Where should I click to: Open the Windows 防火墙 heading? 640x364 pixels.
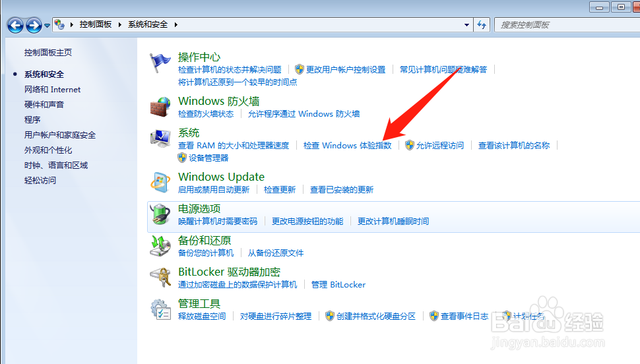pyautogui.click(x=219, y=101)
